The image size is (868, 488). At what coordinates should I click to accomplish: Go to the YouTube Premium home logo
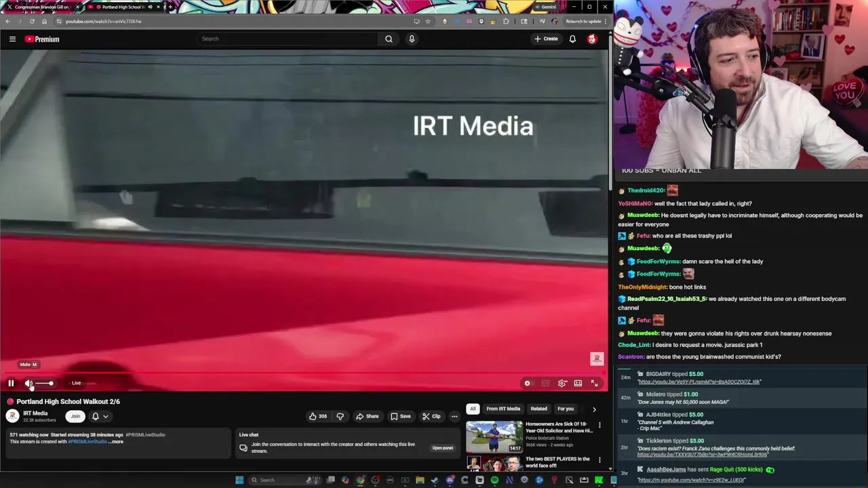click(42, 39)
